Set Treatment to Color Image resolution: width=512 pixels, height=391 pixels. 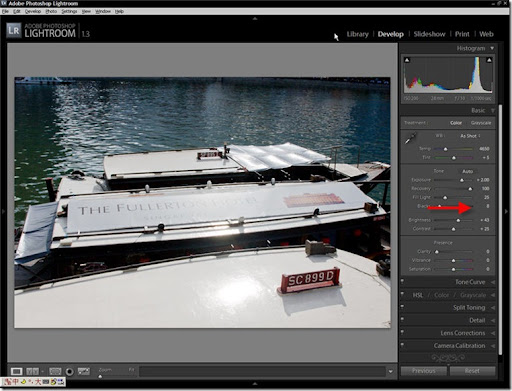(x=456, y=123)
